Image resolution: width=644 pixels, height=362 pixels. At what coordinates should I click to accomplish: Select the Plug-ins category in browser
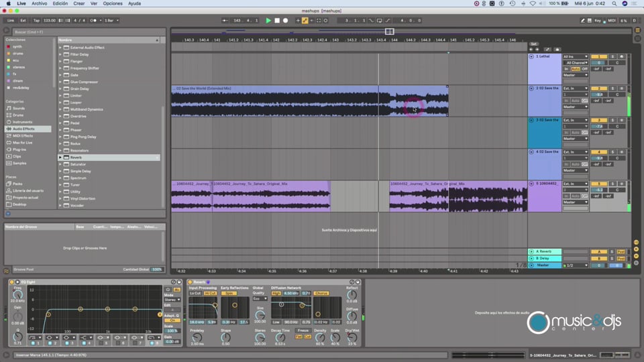point(19,149)
